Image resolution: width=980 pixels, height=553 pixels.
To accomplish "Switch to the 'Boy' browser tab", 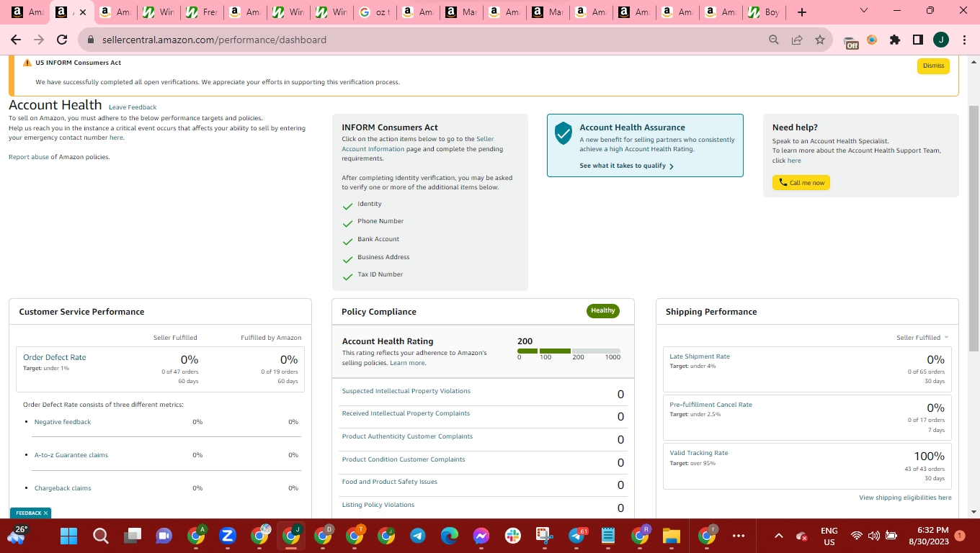I will 763,12.
